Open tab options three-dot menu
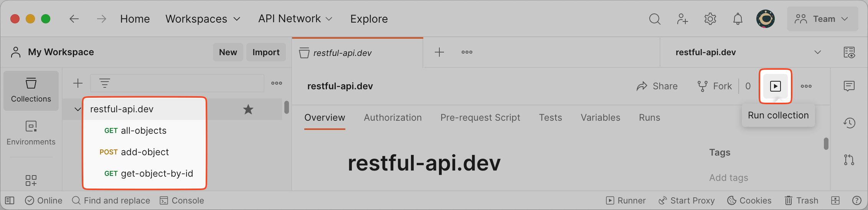 tap(467, 52)
